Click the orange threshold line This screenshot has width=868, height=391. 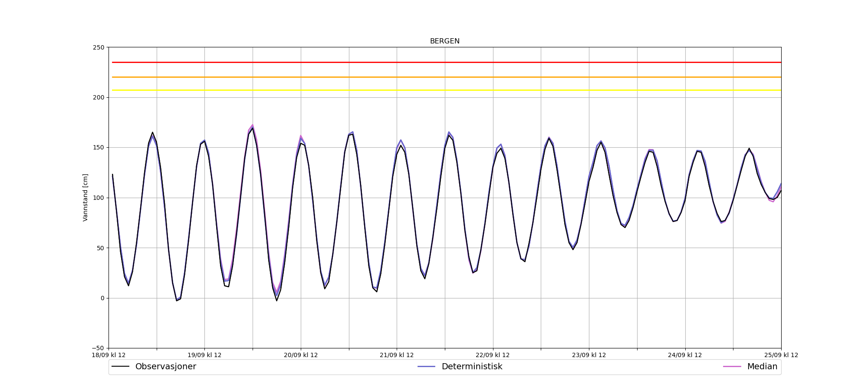(447, 77)
